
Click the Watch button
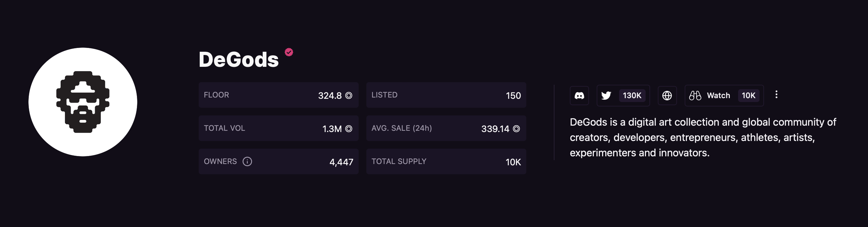pyautogui.click(x=724, y=96)
